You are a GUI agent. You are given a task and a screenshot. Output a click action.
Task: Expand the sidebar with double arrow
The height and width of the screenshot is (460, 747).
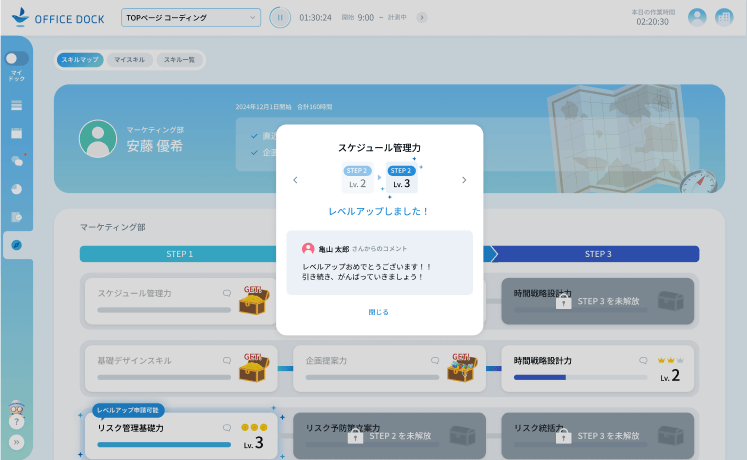(17, 442)
